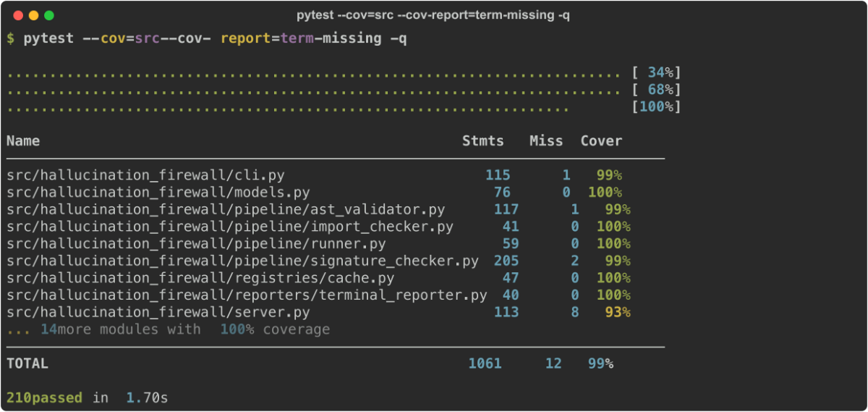Click the Miss column header
The height and width of the screenshot is (412, 868).
pyautogui.click(x=545, y=141)
